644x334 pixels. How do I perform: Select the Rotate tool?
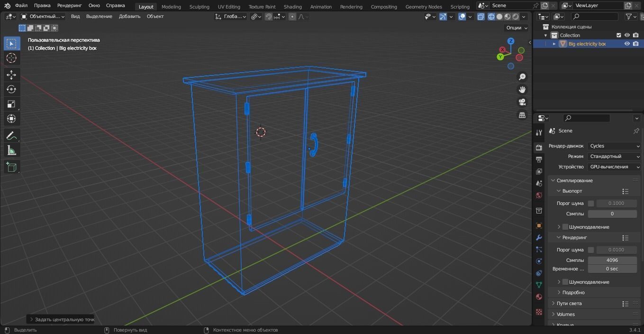click(x=12, y=89)
